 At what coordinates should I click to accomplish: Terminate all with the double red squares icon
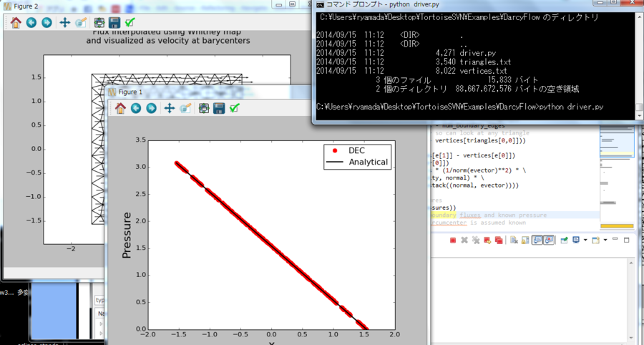click(499, 240)
